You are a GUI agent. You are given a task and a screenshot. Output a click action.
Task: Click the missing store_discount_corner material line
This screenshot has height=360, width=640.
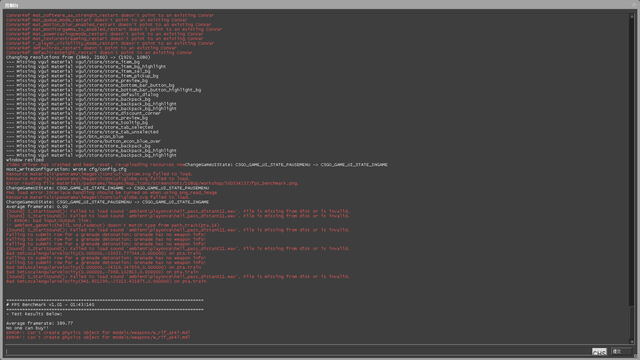tap(83, 113)
